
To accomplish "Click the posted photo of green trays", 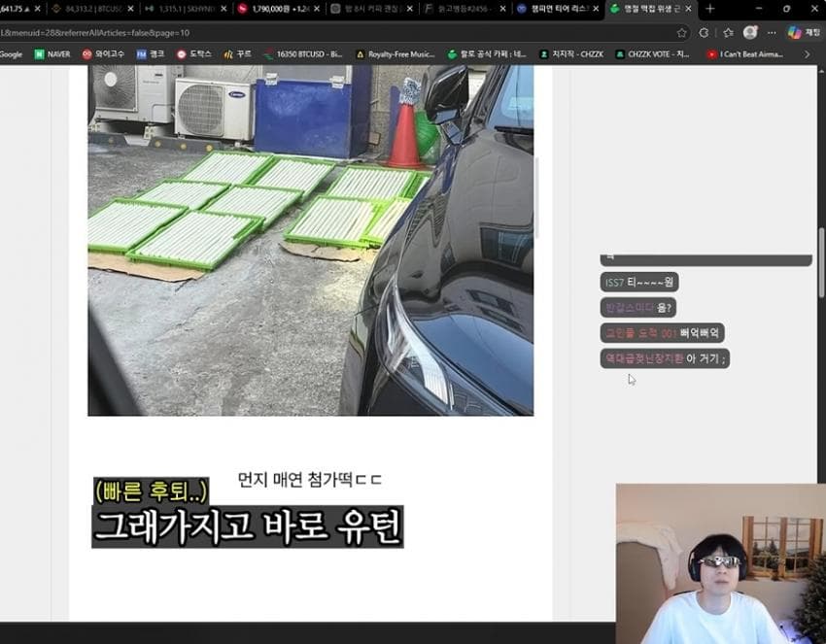I will [x=311, y=240].
